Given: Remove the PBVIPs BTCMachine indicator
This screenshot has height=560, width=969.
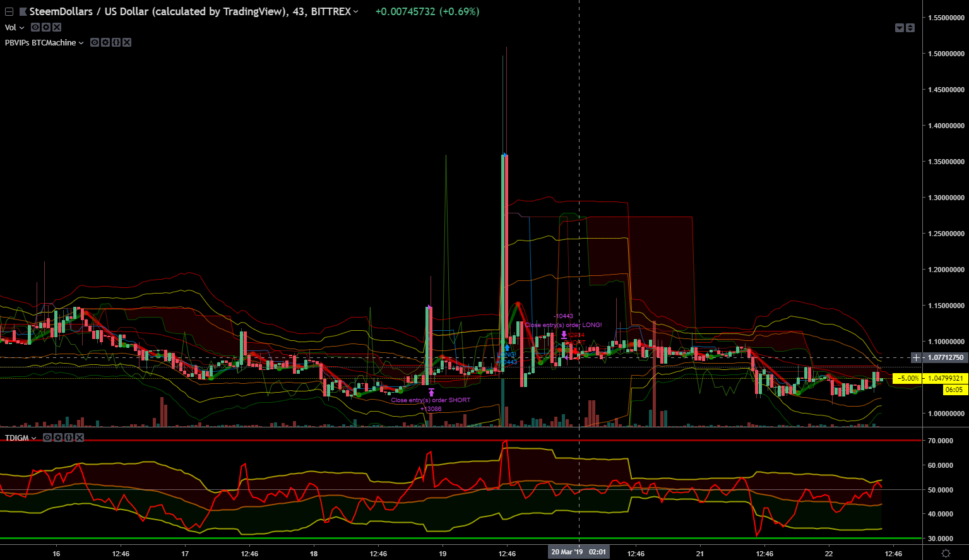Looking at the screenshot, I should 127,43.
